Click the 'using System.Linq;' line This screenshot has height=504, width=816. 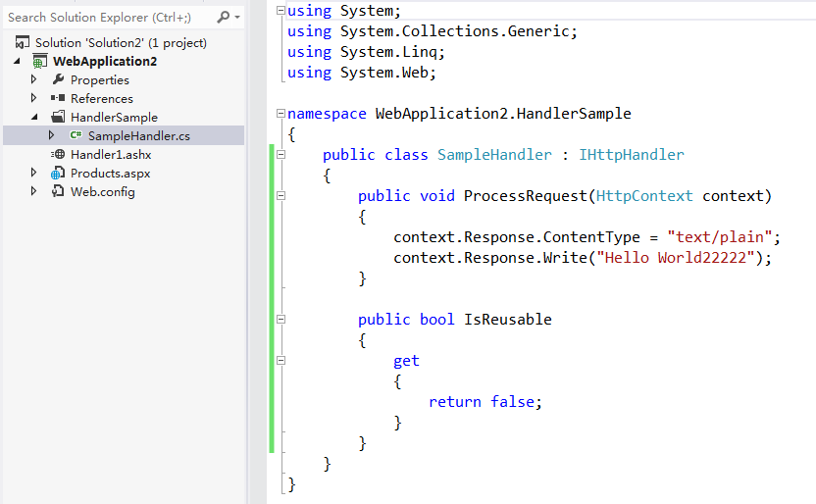(x=366, y=52)
